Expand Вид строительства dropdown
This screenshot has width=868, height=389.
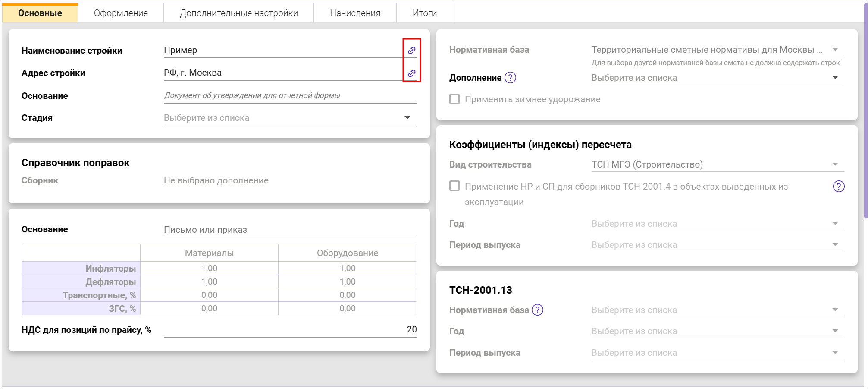pyautogui.click(x=835, y=164)
